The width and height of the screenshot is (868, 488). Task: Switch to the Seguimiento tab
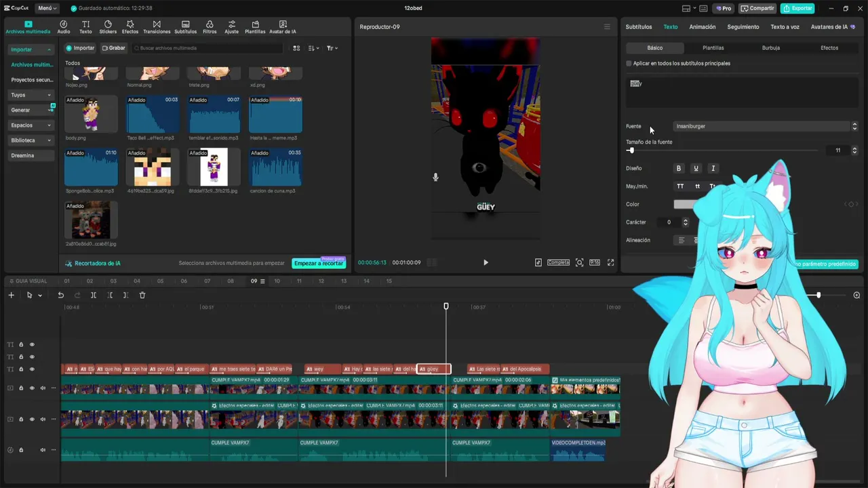(743, 27)
